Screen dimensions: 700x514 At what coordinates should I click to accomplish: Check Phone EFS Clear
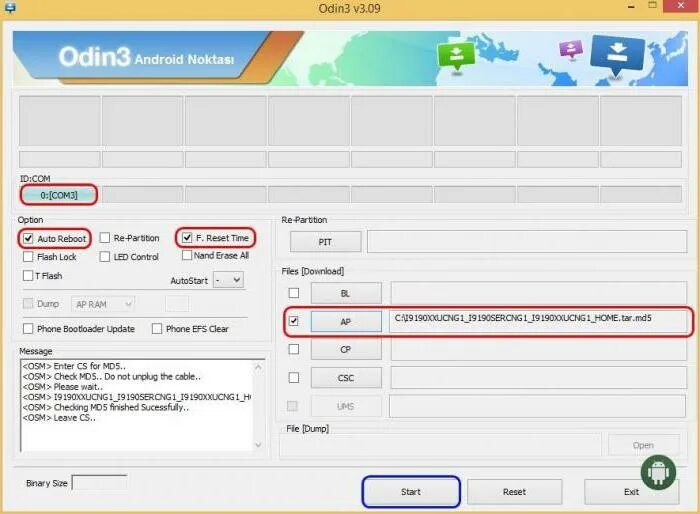tap(157, 329)
